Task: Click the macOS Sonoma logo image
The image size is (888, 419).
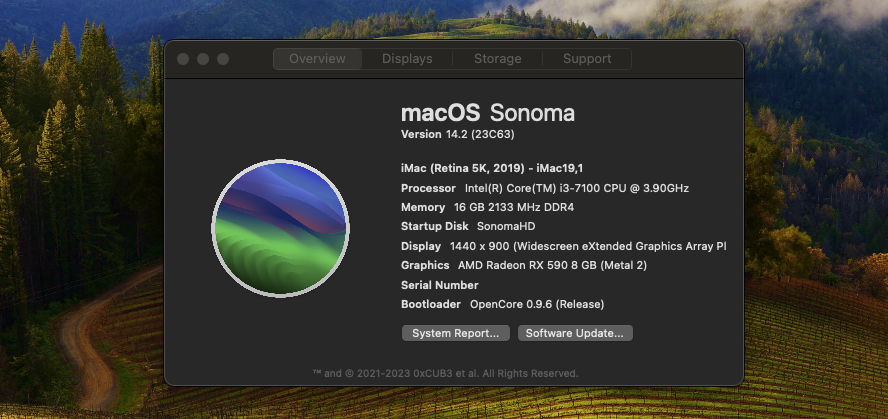Action: pyautogui.click(x=281, y=228)
